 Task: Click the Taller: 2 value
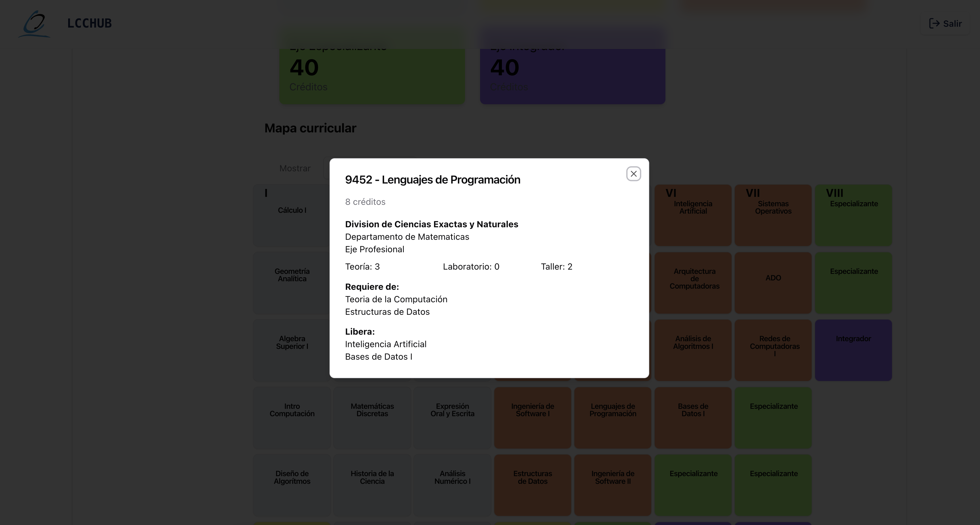tap(557, 266)
